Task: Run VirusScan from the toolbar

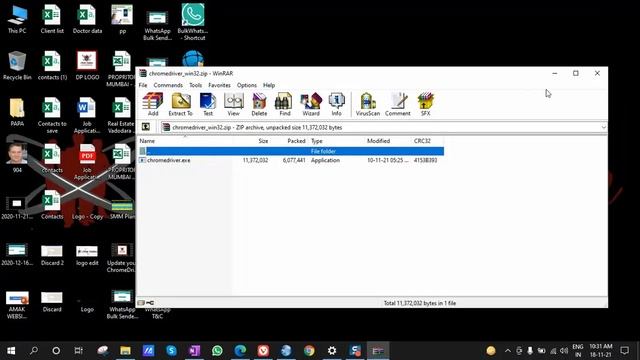Action: [368, 104]
